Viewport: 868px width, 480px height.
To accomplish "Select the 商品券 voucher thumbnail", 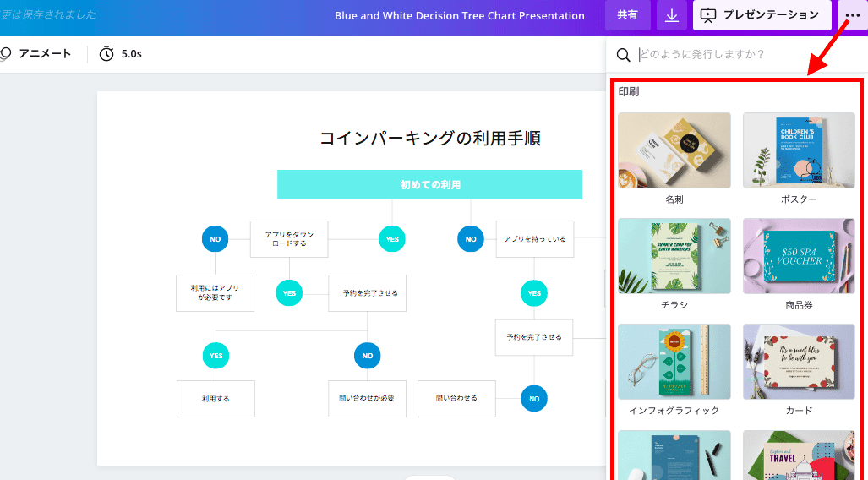I will click(x=799, y=256).
